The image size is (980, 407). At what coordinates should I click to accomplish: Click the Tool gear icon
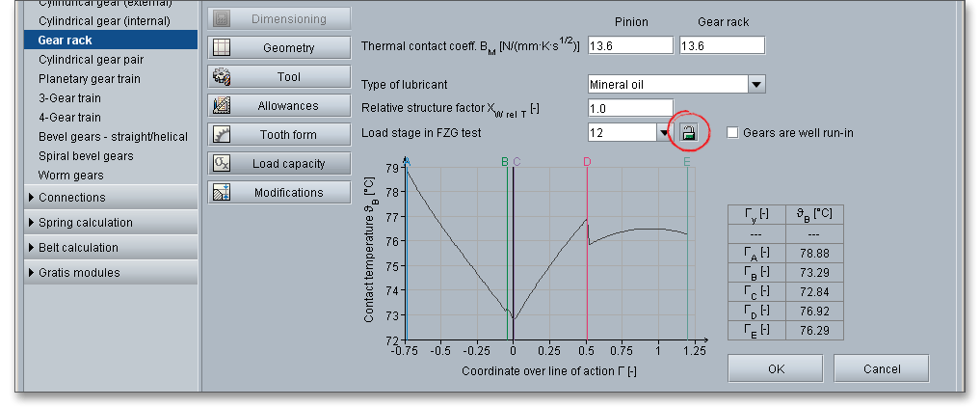coord(222,77)
